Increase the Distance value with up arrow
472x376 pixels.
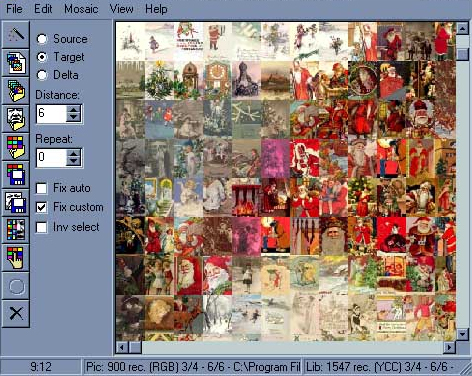coord(73,109)
